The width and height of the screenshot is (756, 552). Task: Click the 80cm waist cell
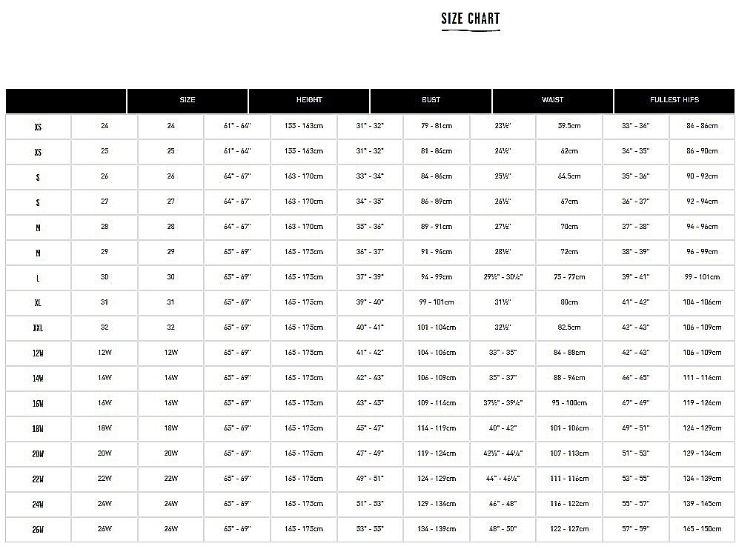click(569, 302)
